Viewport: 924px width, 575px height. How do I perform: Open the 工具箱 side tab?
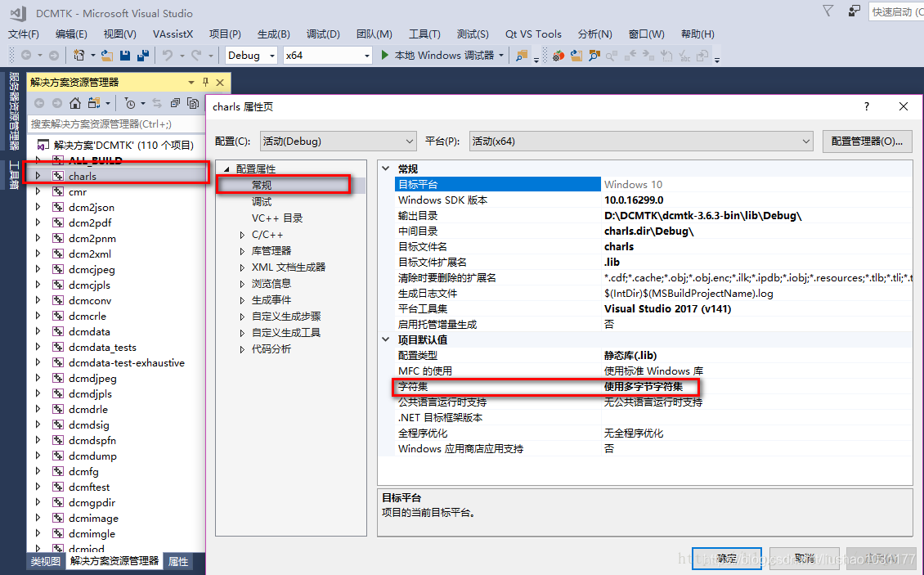tap(14, 175)
